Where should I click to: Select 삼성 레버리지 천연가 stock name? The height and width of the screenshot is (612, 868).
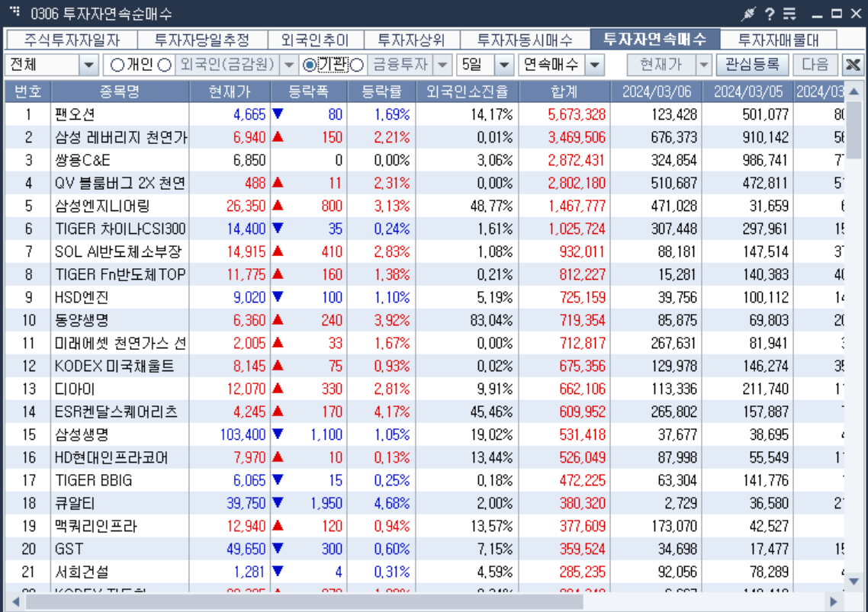121,137
